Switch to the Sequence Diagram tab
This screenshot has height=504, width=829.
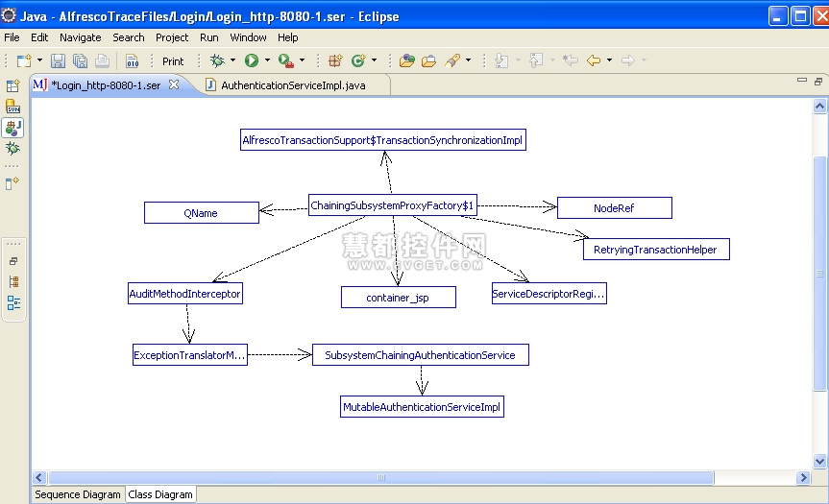coord(78,494)
